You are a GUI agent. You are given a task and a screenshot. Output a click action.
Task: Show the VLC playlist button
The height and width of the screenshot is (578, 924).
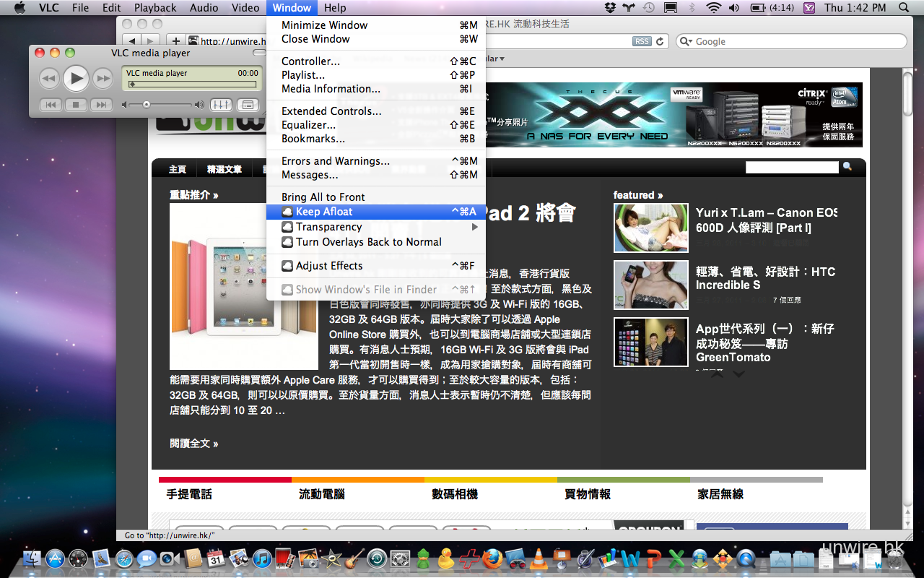pyautogui.click(x=248, y=105)
